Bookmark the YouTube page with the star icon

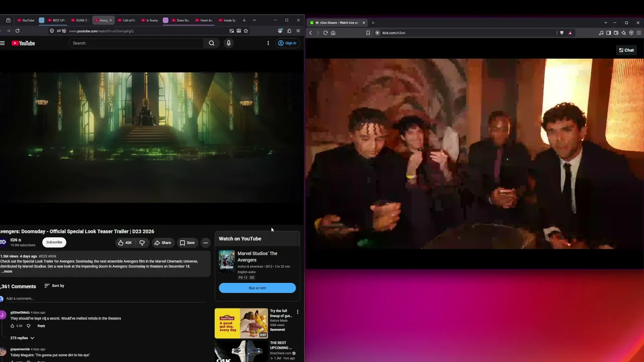pyautogui.click(x=246, y=31)
